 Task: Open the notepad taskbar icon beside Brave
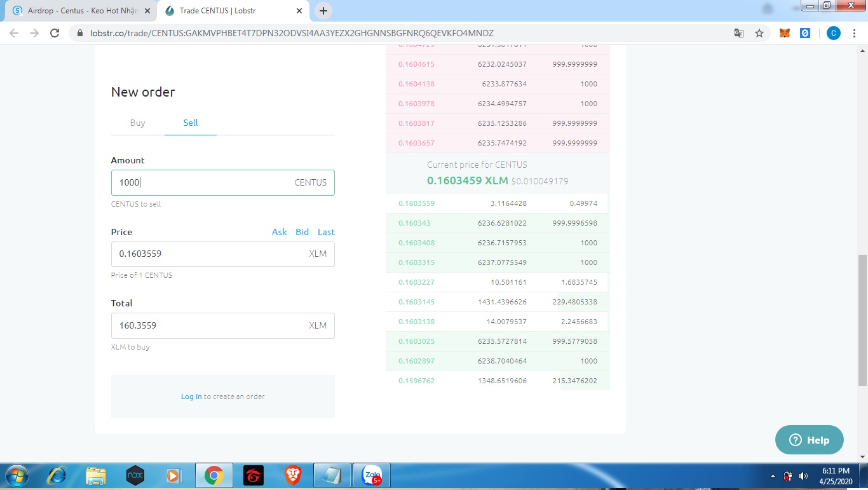332,475
